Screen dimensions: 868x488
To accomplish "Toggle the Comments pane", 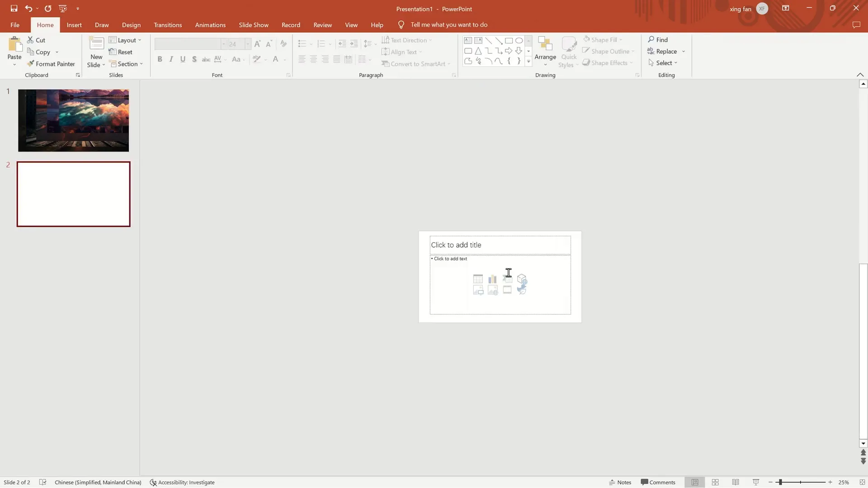I will (658, 482).
